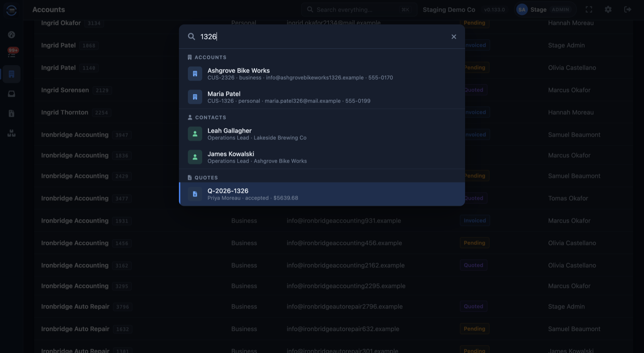This screenshot has width=644, height=353.
Task: Click the Search everything field in header
Action: [358, 10]
